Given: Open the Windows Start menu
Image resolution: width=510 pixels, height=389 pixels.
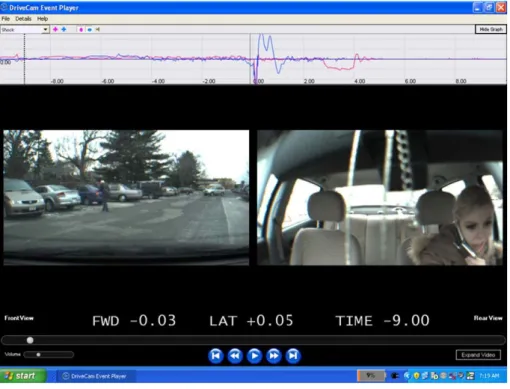Looking at the screenshot, I should tap(23, 376).
